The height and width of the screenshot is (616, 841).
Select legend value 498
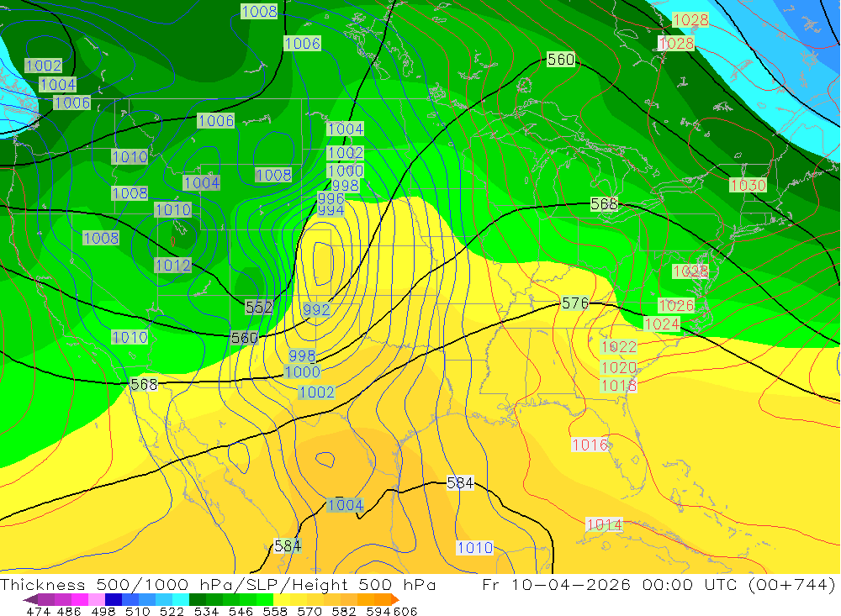(x=102, y=611)
